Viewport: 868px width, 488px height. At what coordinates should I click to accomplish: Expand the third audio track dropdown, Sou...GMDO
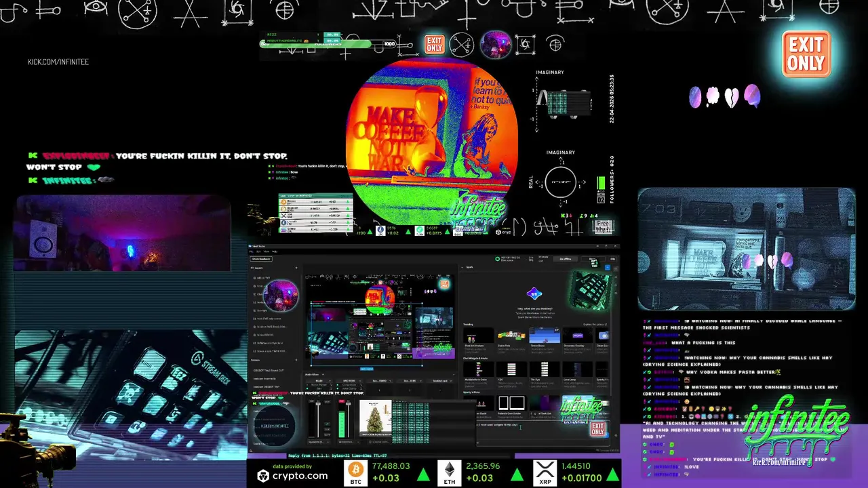(390, 381)
